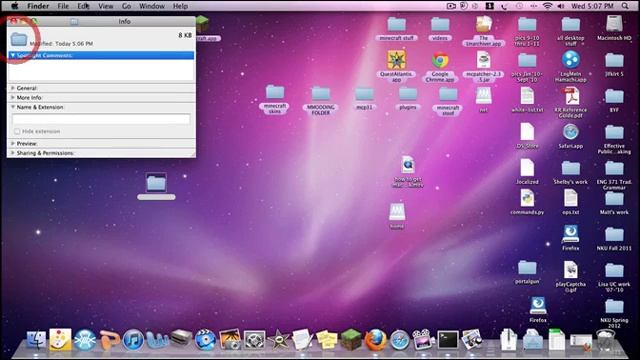Open Terminal from the Dock
640x360 pixels.
coord(448,340)
